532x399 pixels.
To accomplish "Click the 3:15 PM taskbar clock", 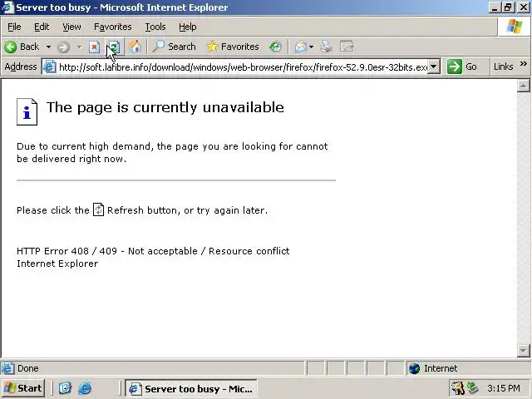I will [504, 388].
